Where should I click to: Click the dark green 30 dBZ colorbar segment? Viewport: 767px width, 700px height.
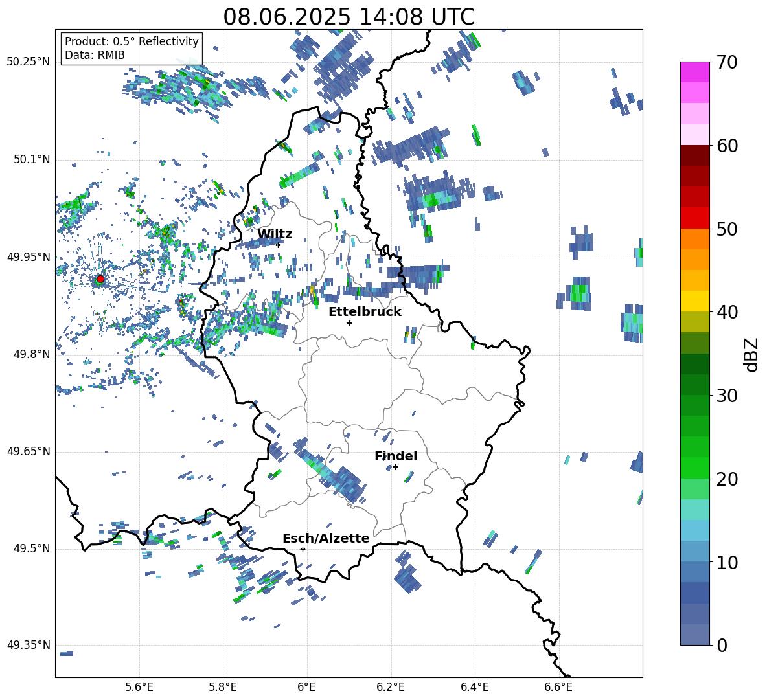694,385
